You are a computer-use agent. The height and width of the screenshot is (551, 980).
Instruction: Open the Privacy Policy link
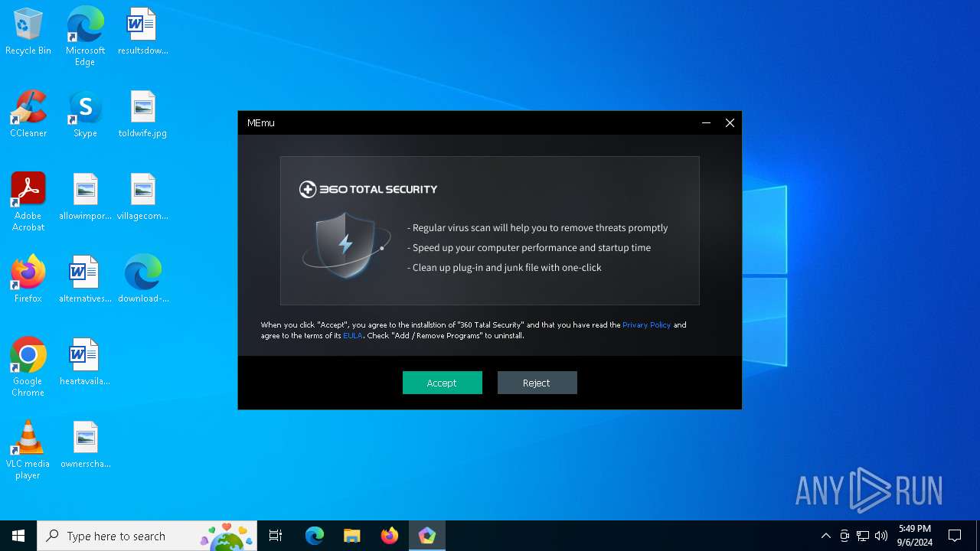(x=646, y=324)
